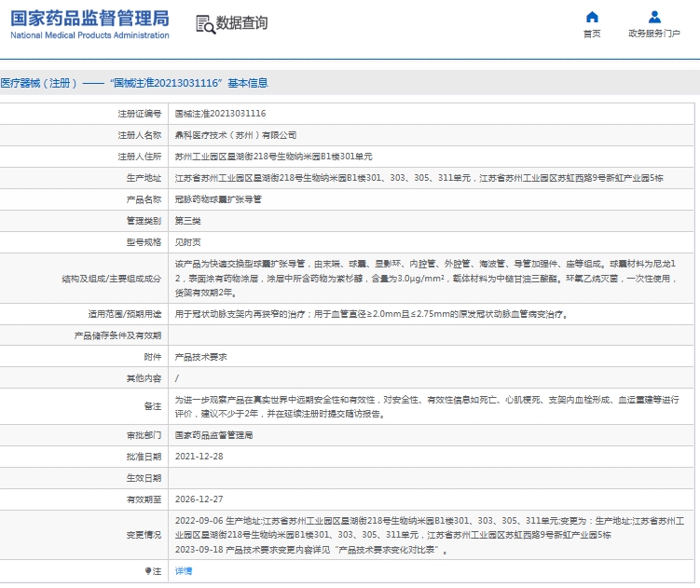
Task: Click the 注册人名称 label
Action: point(139,135)
